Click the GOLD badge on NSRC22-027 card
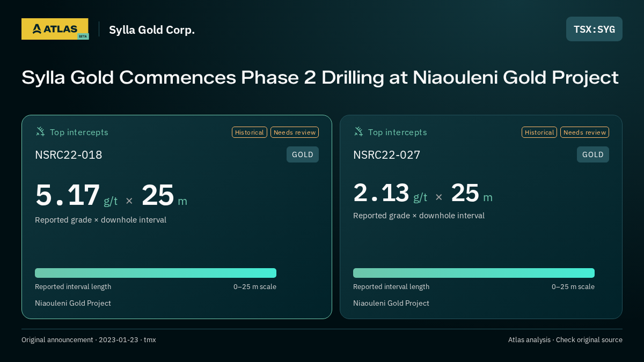The height and width of the screenshot is (362, 644). pos(593,154)
